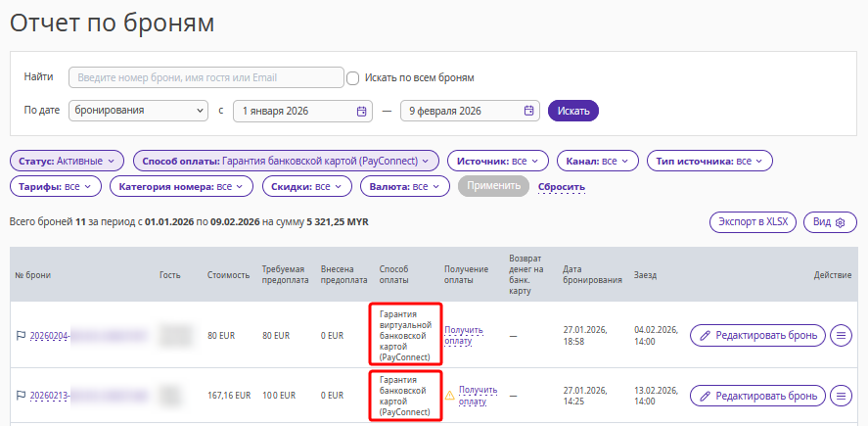The width and height of the screenshot is (868, 426).
Task: Open the hamburger actions menu for the second booking
Action: click(x=842, y=396)
